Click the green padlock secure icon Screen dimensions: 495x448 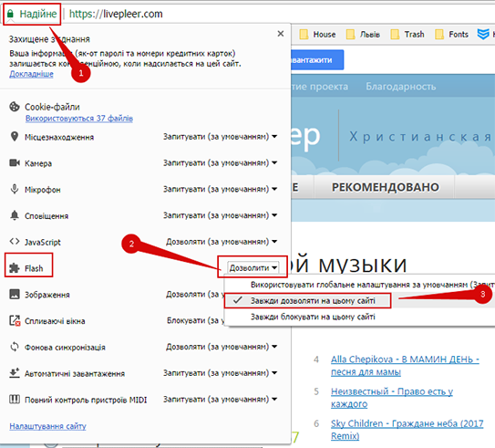(x=10, y=14)
